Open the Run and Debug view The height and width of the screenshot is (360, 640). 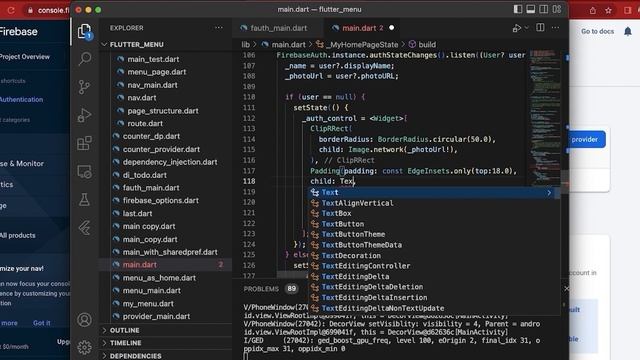click(84, 115)
